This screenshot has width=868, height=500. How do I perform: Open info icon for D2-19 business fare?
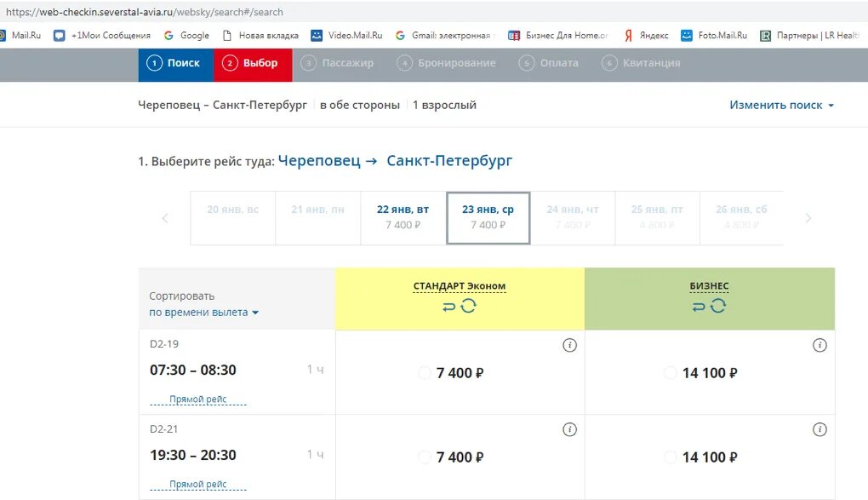(819, 345)
